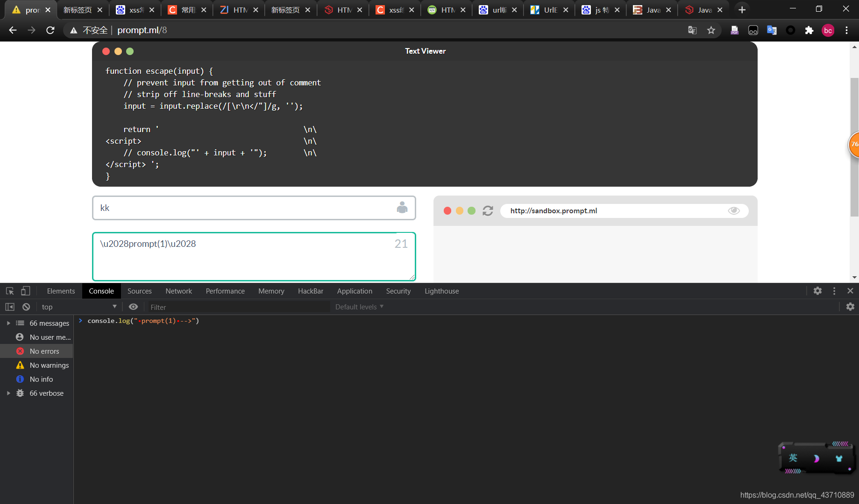The width and height of the screenshot is (859, 504).
Task: Open the Google Translate extension icon
Action: [772, 30]
